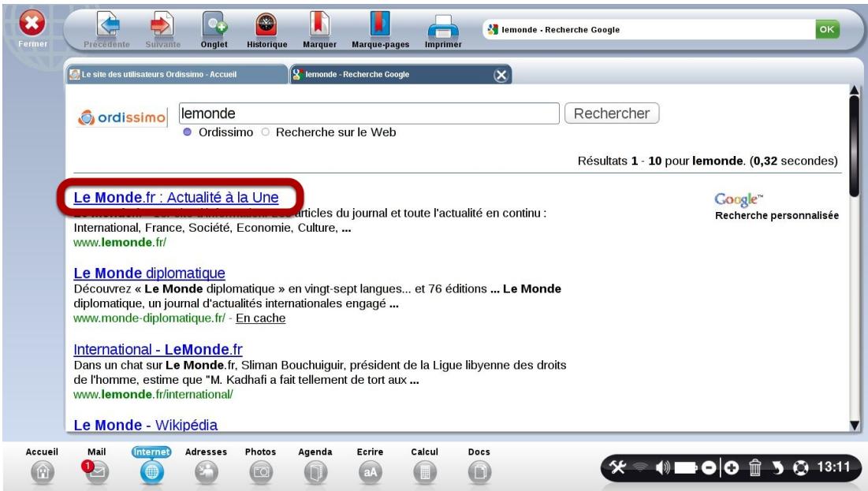Select the lemonde - Recherche Google tab

(390, 74)
